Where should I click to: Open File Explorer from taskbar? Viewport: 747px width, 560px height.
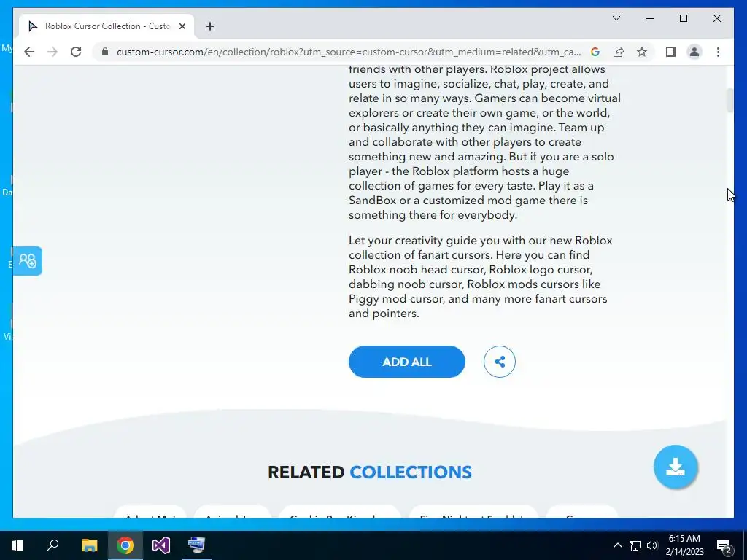(x=89, y=545)
